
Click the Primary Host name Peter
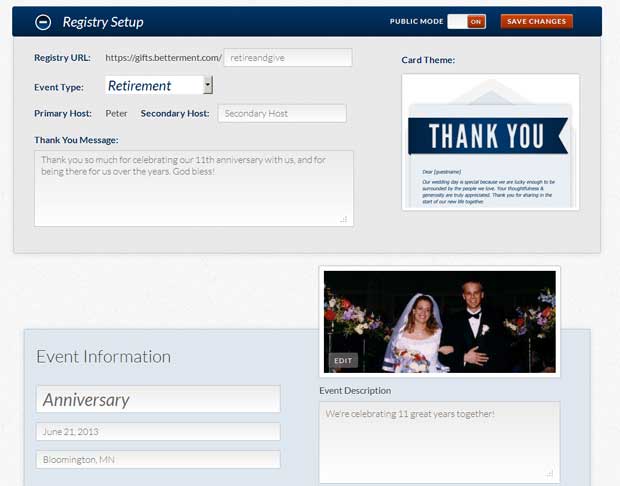[x=116, y=113]
